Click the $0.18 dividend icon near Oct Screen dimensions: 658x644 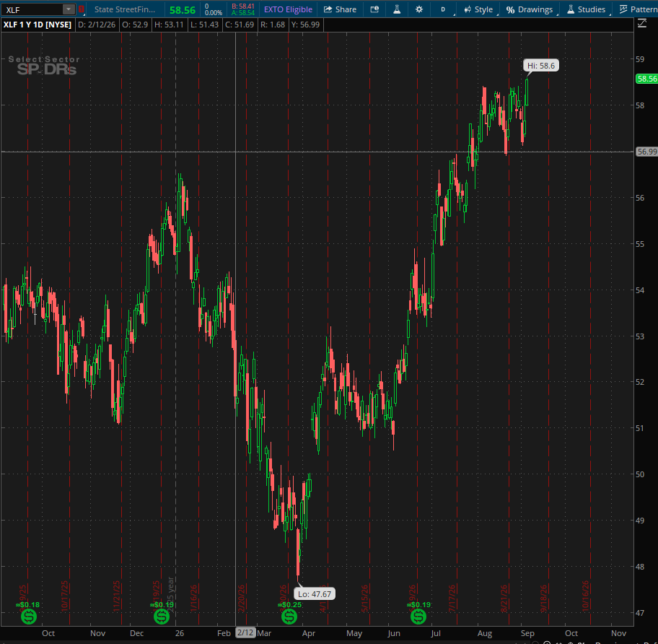pos(29,617)
